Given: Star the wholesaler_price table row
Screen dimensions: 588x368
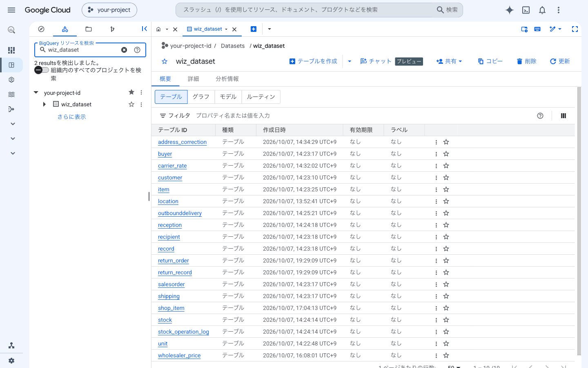Looking at the screenshot, I should coord(446,355).
